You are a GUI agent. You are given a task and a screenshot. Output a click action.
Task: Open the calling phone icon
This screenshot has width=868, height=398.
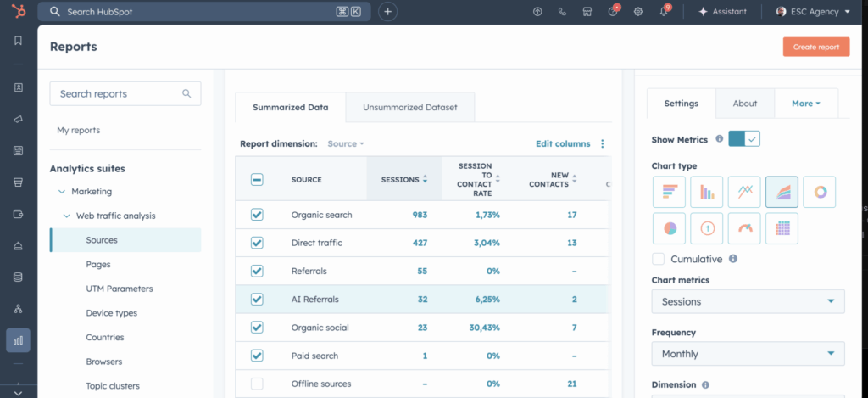pyautogui.click(x=563, y=12)
